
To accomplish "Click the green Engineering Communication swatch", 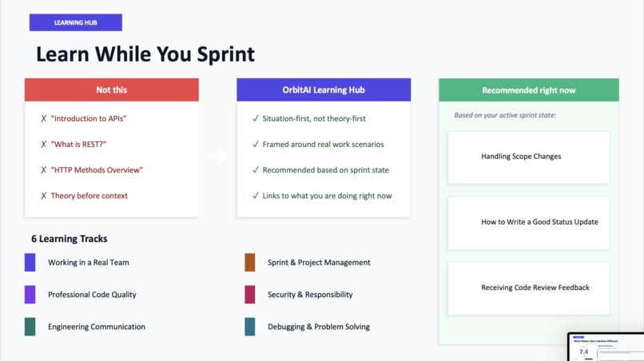I will (x=30, y=327).
